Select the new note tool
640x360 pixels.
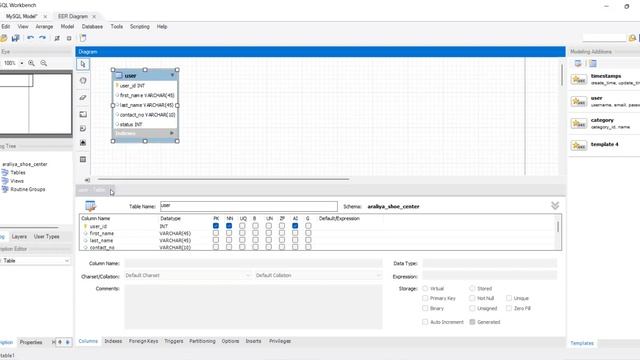click(83, 129)
